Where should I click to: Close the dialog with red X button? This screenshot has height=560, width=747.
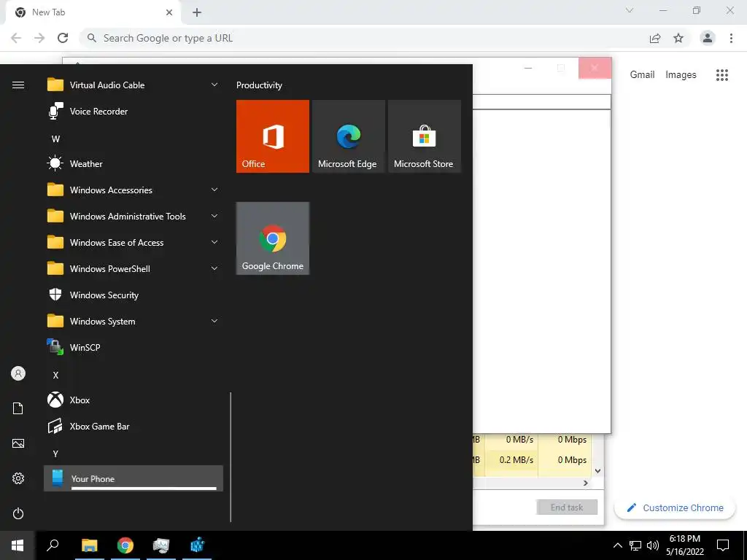[x=595, y=68]
